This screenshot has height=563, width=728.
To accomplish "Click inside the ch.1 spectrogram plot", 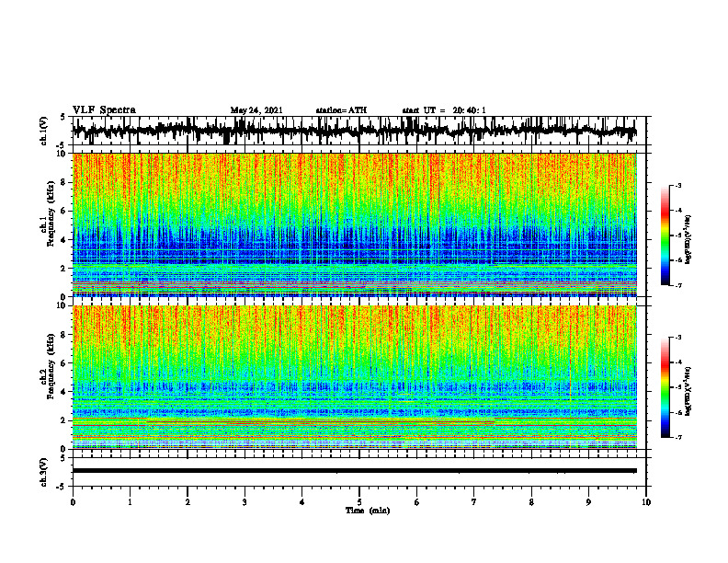I will [x=354, y=224].
